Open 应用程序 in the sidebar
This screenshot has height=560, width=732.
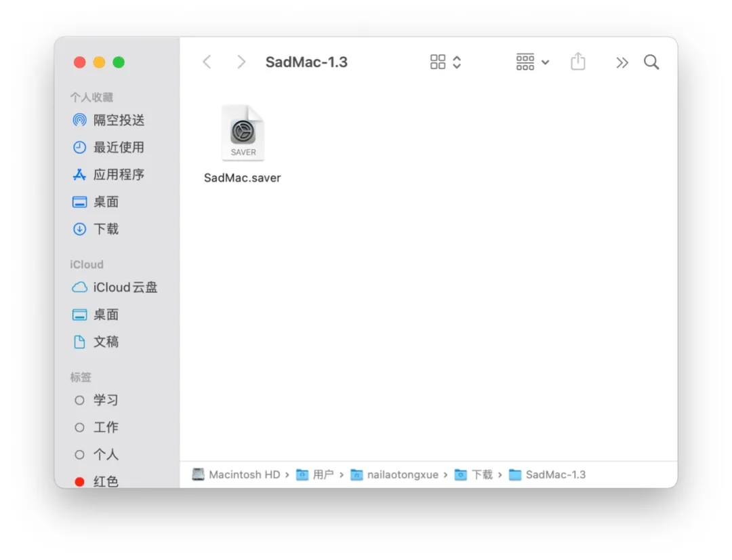coord(108,174)
